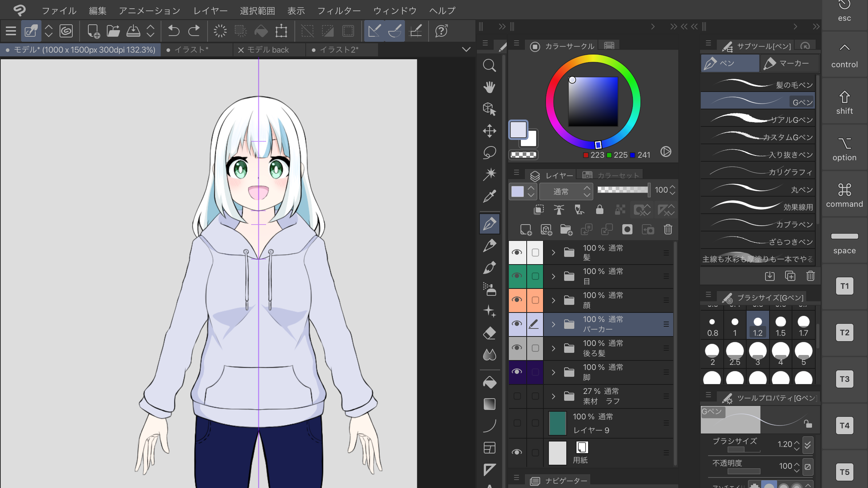Image resolution: width=868 pixels, height=488 pixels.
Task: Select the Object operation tool
Action: click(x=489, y=109)
